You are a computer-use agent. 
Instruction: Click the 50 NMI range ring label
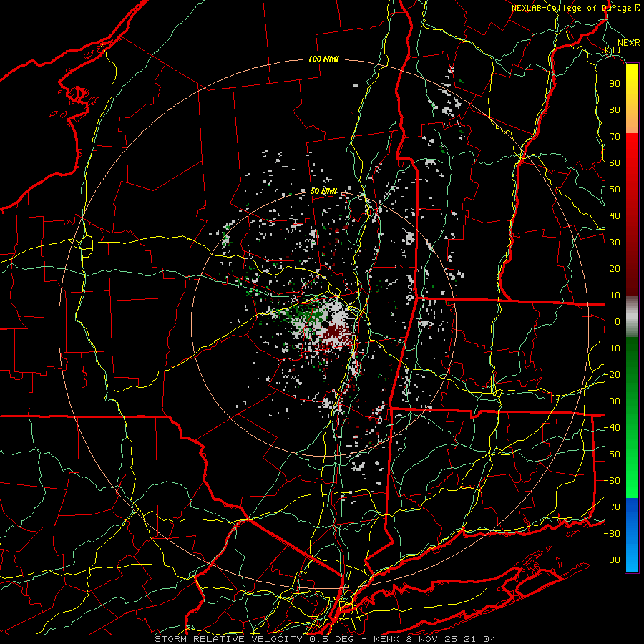(x=323, y=191)
